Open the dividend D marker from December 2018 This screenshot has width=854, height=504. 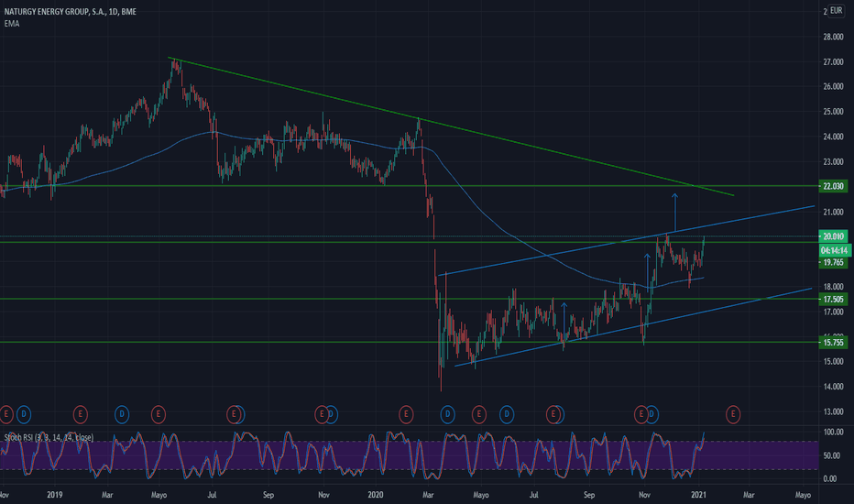(x=24, y=414)
